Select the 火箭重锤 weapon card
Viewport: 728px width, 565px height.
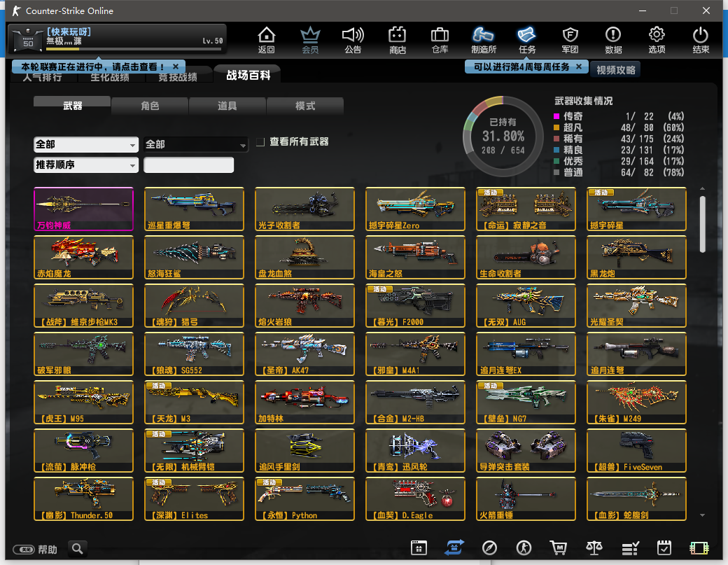click(x=526, y=498)
